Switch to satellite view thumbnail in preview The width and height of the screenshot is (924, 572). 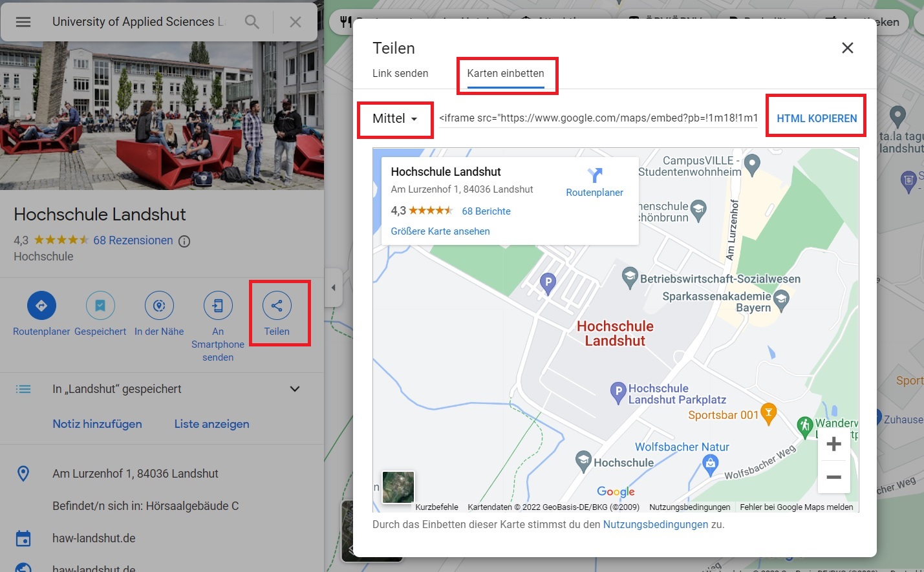coord(398,487)
